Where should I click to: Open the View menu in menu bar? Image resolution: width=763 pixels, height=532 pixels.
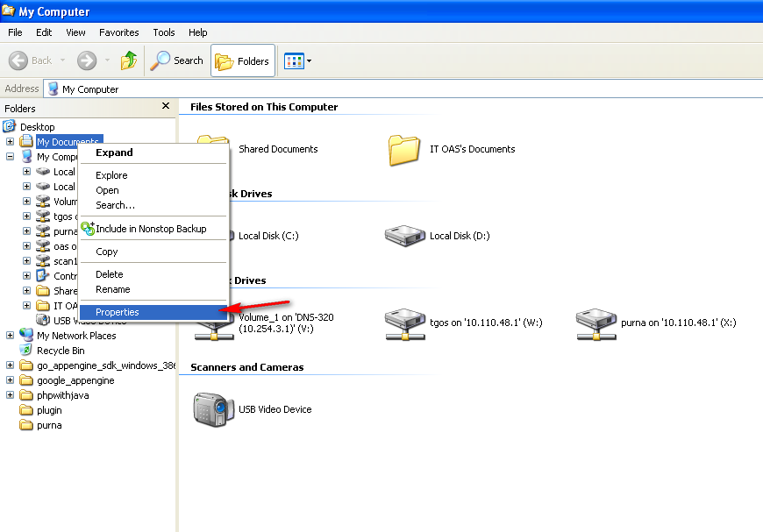pos(76,32)
